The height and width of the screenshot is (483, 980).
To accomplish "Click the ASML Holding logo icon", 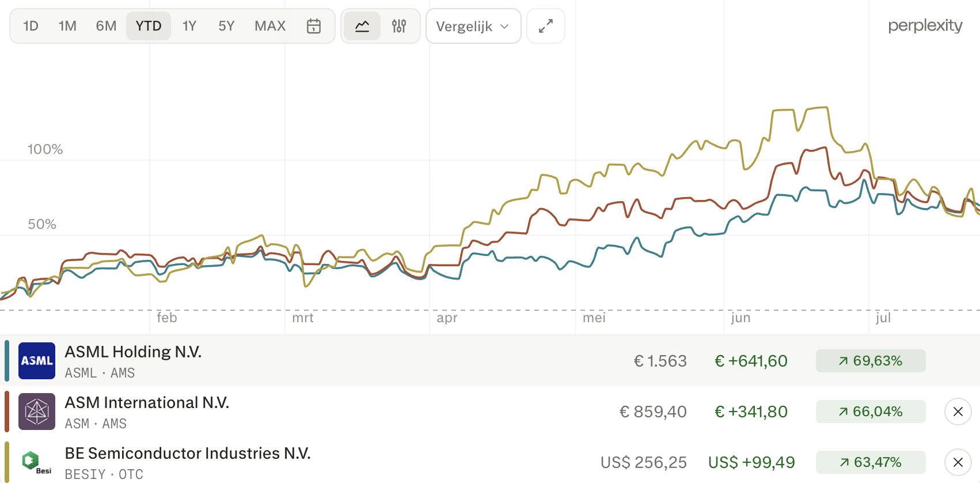I will pos(37,361).
